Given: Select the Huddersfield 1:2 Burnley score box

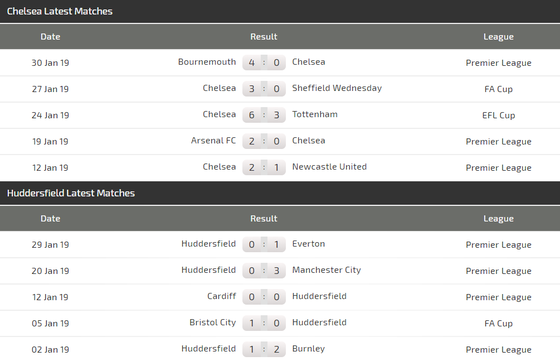Looking at the screenshot, I should (264, 349).
